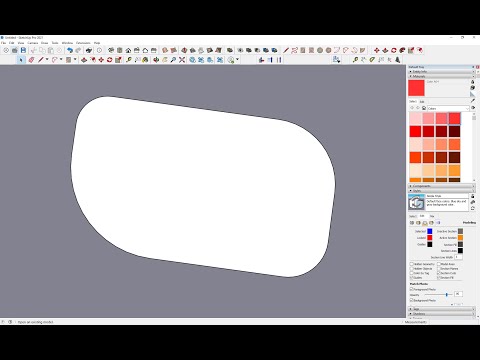The image size is (480, 360).
Task: Select the arrow Select tool
Action: click(21, 60)
